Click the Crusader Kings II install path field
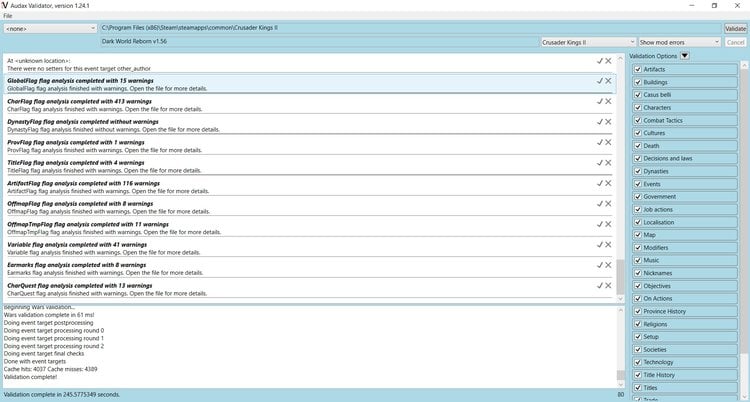 coord(410,28)
